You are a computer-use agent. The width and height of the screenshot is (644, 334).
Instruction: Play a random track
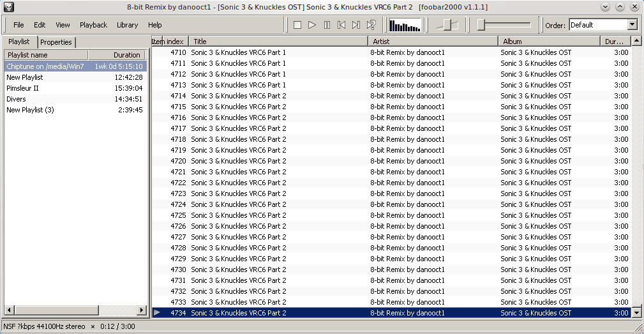371,25
